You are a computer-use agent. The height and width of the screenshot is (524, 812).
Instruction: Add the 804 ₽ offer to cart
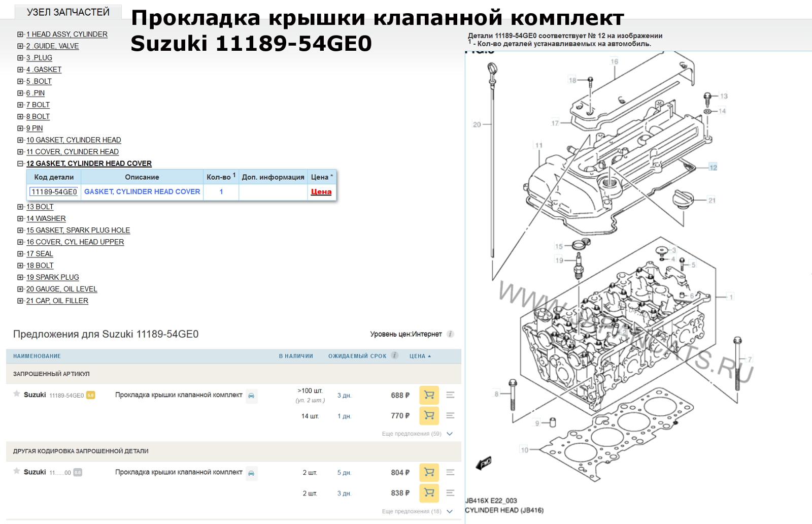coord(429,472)
